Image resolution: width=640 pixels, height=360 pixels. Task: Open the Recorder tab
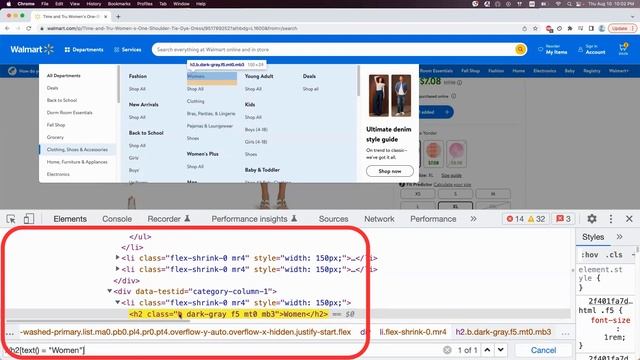[169, 219]
